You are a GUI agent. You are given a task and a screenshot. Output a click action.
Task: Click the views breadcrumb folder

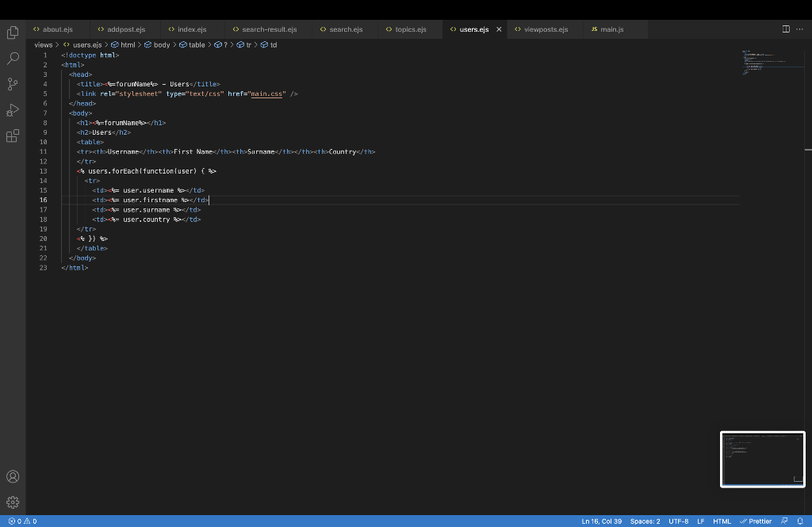[x=44, y=45]
